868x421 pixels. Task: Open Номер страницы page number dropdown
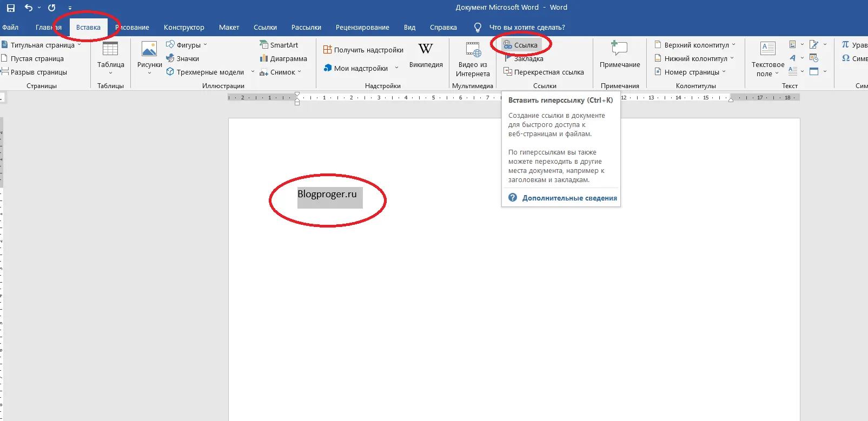click(x=724, y=72)
